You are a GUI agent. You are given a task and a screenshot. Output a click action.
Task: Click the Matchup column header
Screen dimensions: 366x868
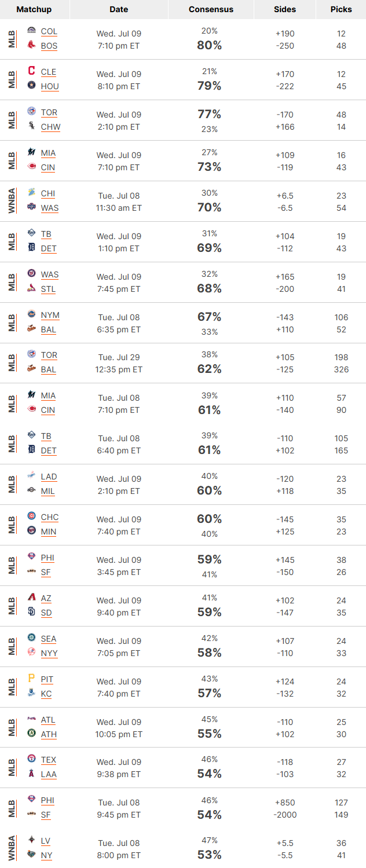(34, 10)
